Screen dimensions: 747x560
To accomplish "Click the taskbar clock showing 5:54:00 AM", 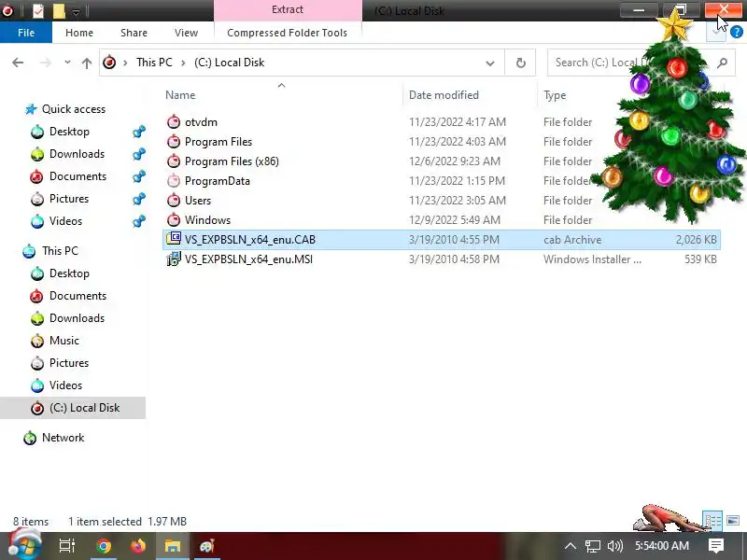I will (x=662, y=546).
